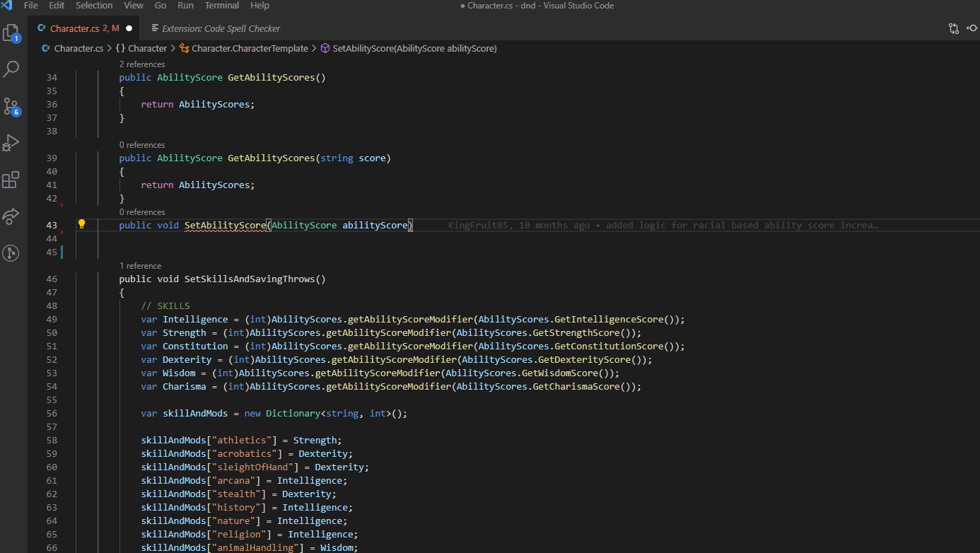
Task: Click '0 references' CodeLens above line 39
Action: (142, 145)
